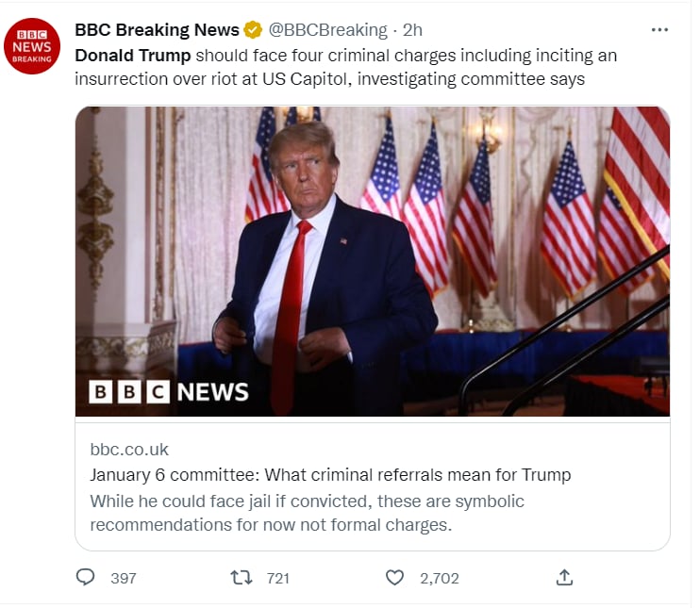The image size is (700, 608).
Task: Click the 721 retweets count
Action: [x=277, y=578]
